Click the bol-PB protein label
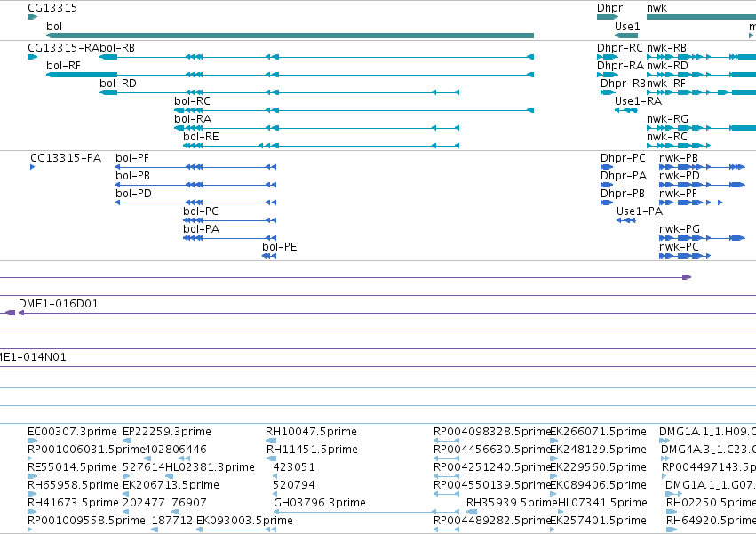The height and width of the screenshot is (534, 756). tap(132, 176)
